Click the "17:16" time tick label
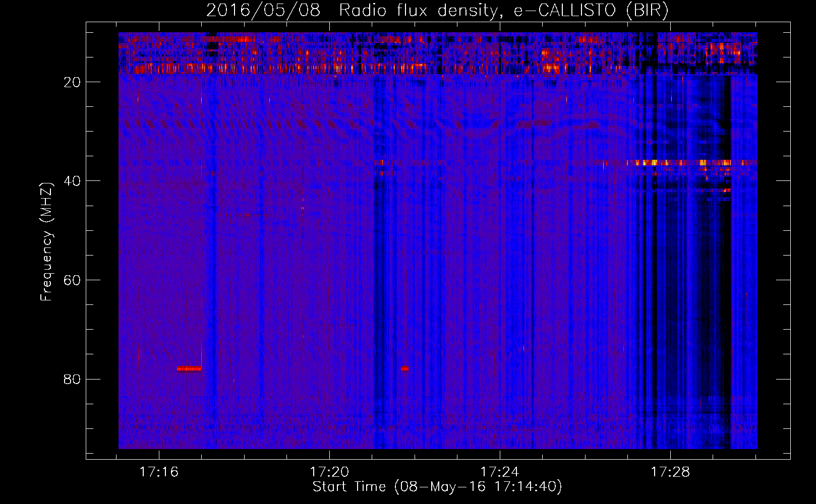Image resolution: width=816 pixels, height=504 pixels. coord(159,472)
